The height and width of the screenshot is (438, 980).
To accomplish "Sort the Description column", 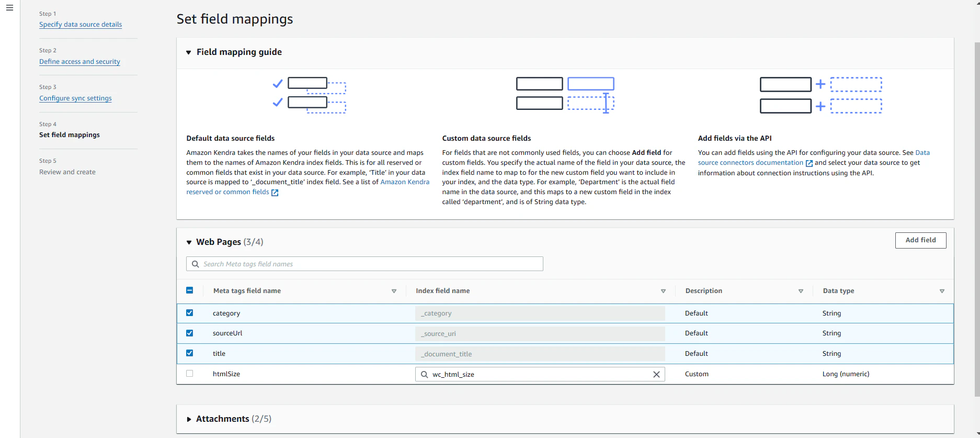I will click(801, 291).
